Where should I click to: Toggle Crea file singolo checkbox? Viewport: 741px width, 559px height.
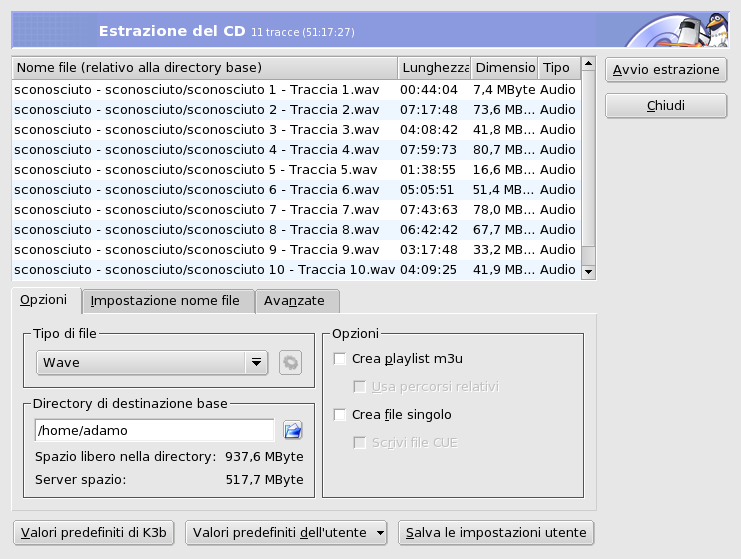click(340, 414)
